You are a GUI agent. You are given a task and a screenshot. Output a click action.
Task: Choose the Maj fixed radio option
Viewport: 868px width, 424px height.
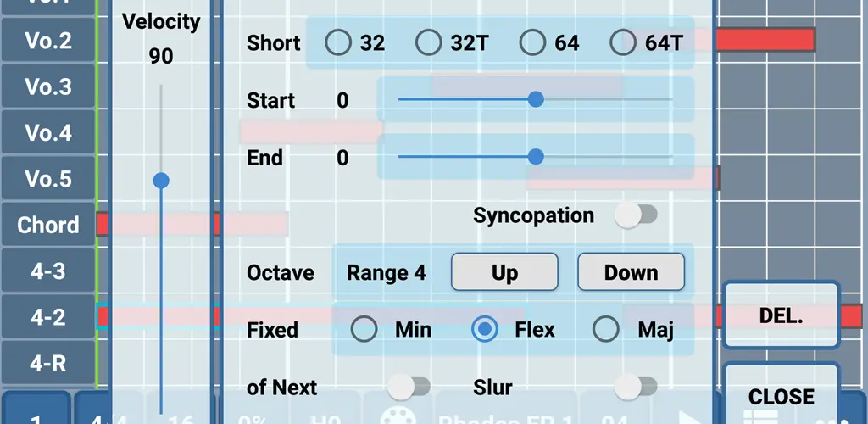point(605,329)
